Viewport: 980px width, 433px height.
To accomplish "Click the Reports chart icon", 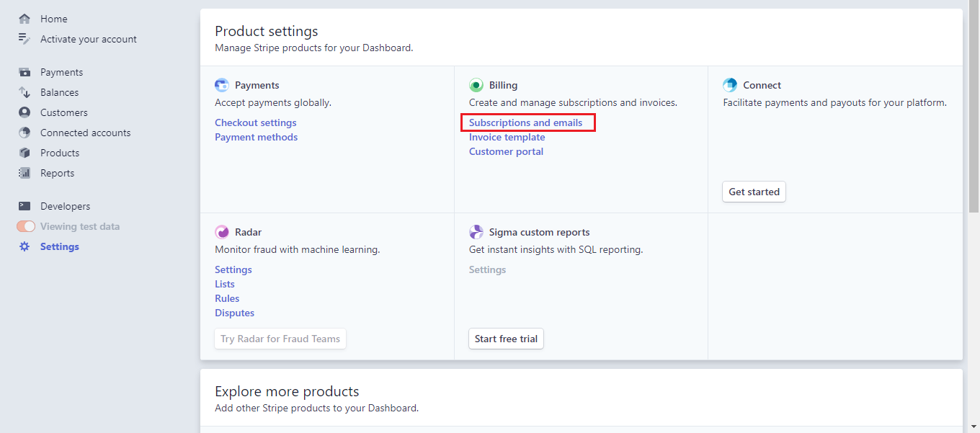I will [x=24, y=173].
